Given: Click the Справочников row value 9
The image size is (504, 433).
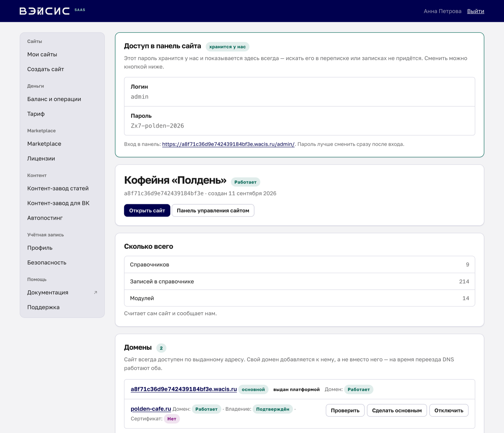Looking at the screenshot, I should (467, 265).
